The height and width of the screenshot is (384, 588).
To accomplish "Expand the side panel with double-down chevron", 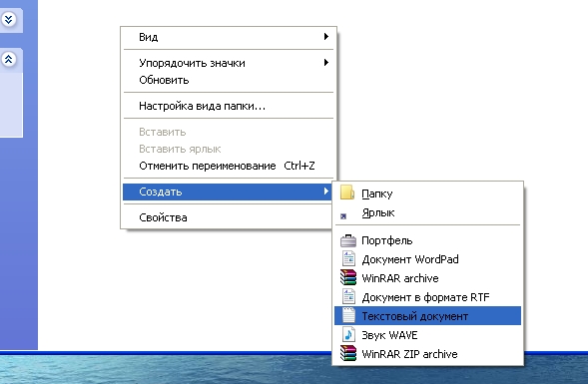I will click(x=9, y=19).
